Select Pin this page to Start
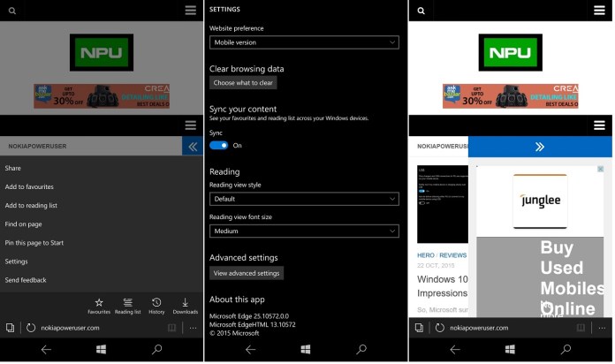 [34, 243]
